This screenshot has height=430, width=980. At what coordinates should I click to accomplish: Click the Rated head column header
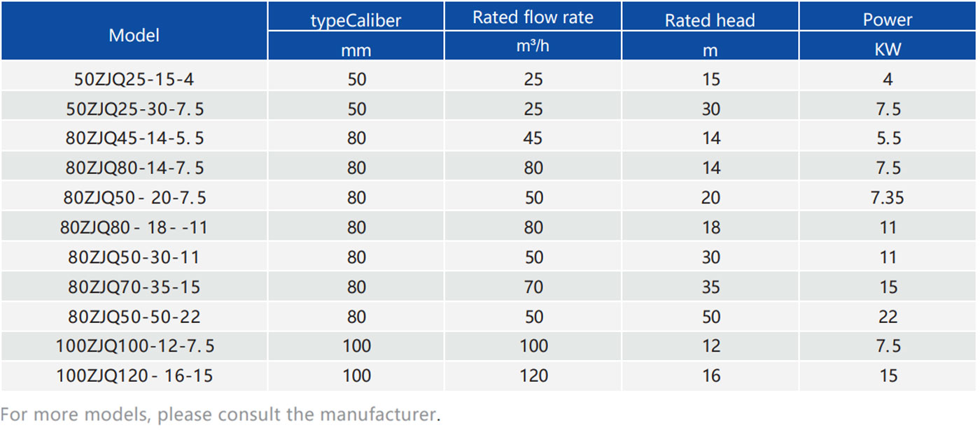pos(710,20)
